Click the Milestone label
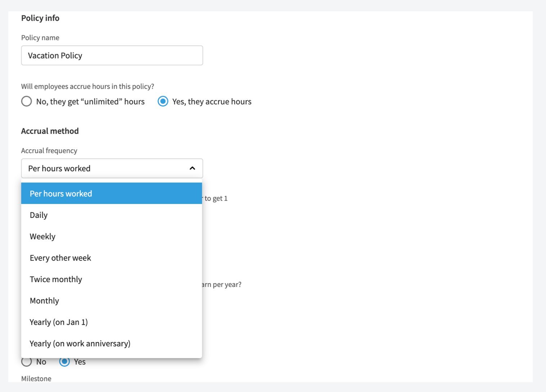This screenshot has width=546, height=392. pyautogui.click(x=36, y=379)
